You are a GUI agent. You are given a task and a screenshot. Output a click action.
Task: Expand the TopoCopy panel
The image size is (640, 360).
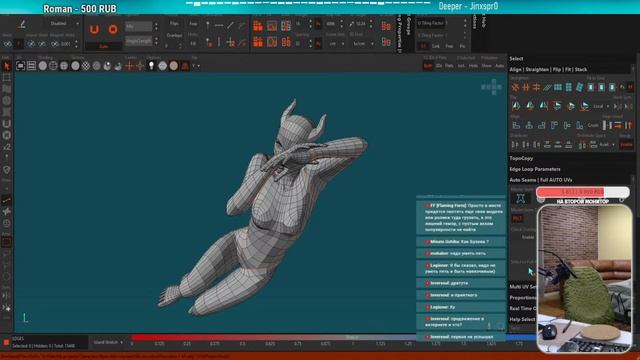click(521, 158)
